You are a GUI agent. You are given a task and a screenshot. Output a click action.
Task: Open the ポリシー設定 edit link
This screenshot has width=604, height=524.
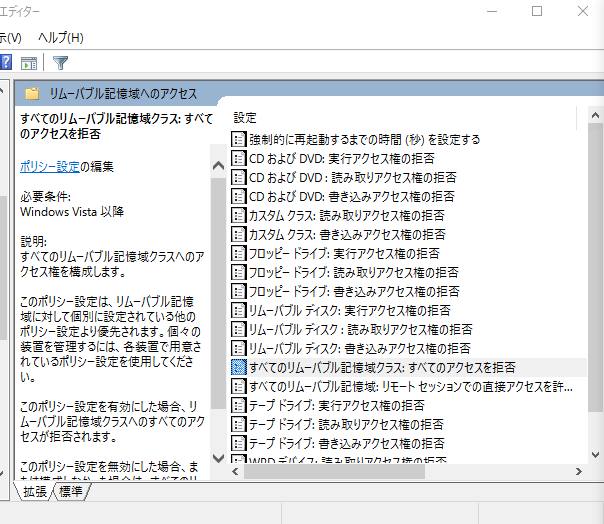click(x=49, y=166)
